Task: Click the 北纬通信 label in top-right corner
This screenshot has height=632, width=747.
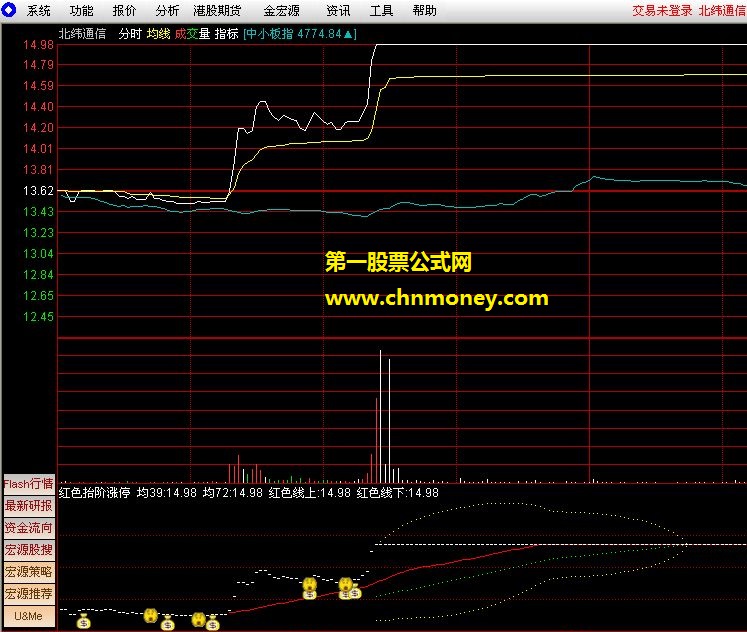Action: point(722,10)
